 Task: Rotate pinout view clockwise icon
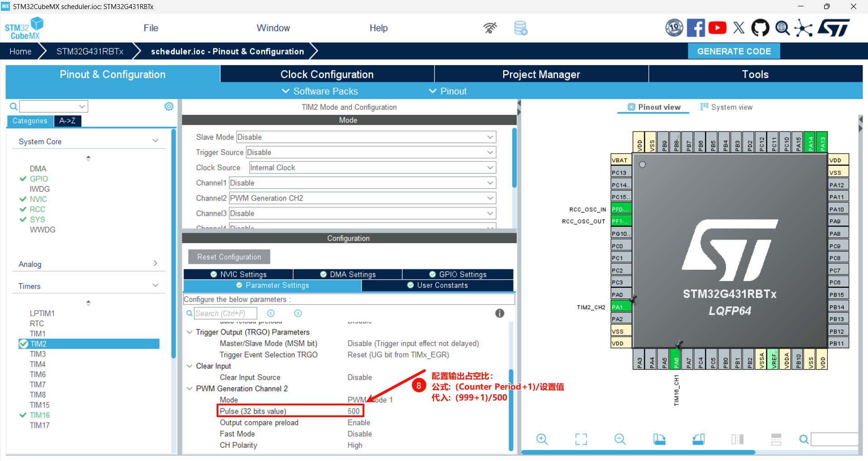[x=659, y=439]
